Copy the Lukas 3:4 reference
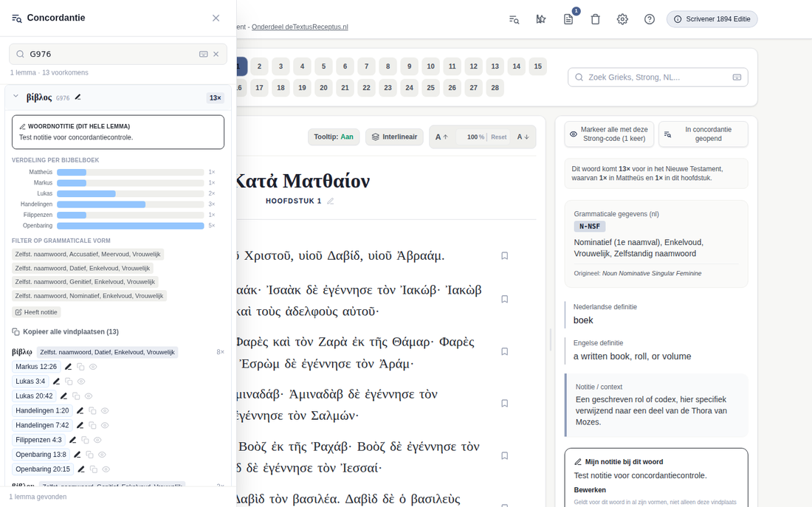Screen dimensions: 812x507 (69, 381)
